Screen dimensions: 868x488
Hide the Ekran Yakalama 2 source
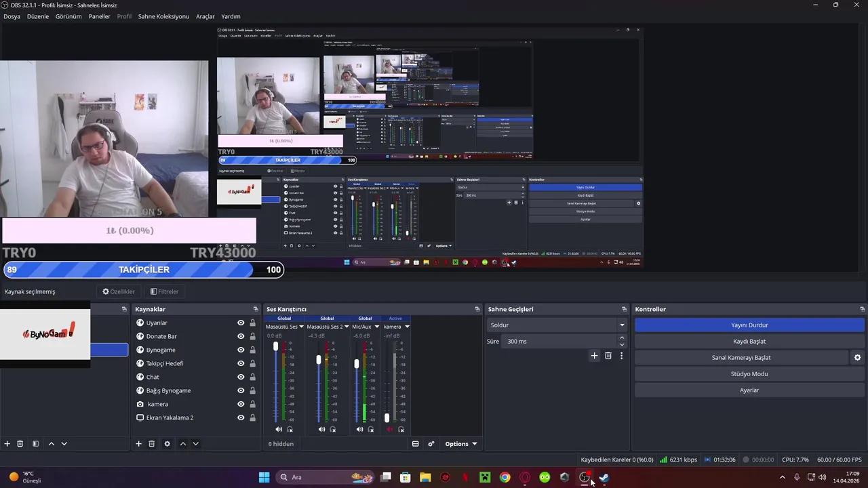click(x=241, y=418)
